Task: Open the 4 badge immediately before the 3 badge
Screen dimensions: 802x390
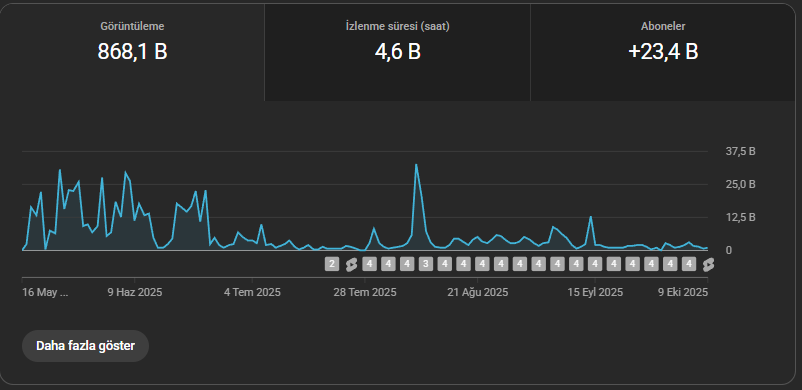Action: (407, 264)
